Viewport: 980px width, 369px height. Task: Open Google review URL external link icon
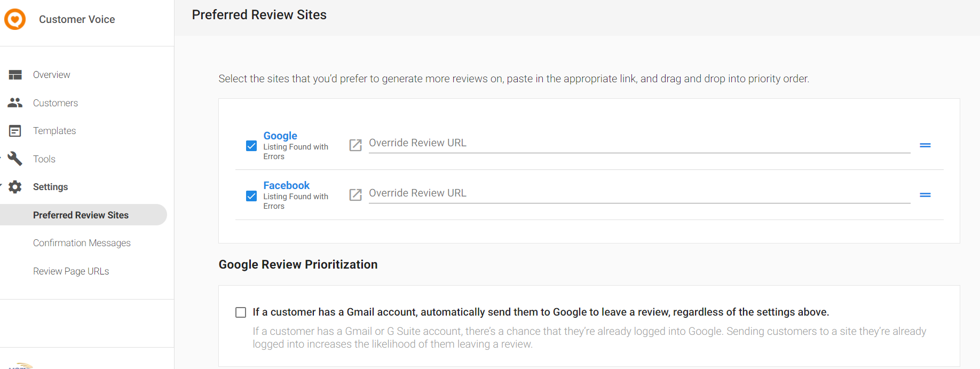click(x=355, y=145)
